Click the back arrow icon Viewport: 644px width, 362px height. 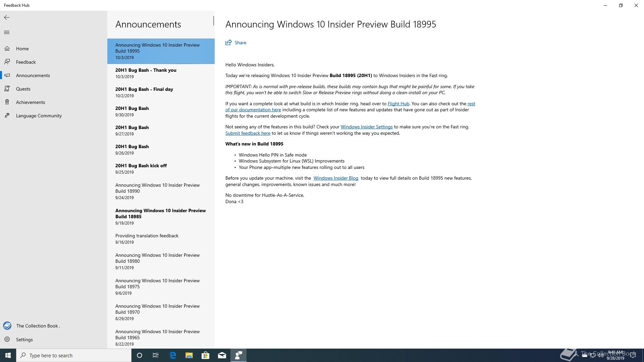click(x=7, y=17)
